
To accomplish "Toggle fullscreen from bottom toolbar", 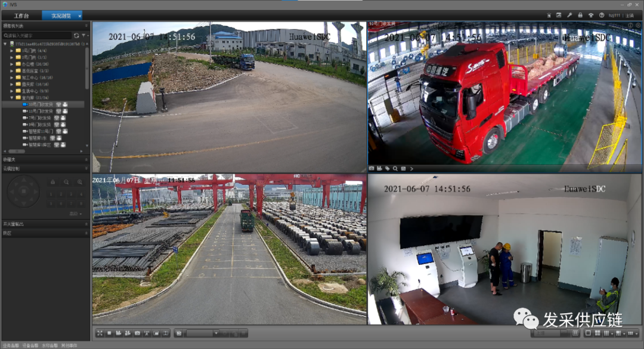I will point(100,333).
